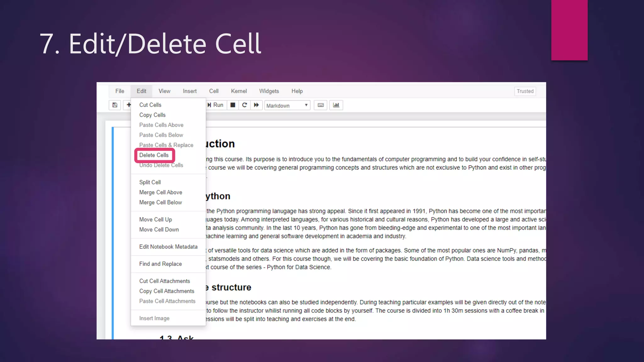This screenshot has height=362, width=644.
Task: Open the Cell menu
Action: pos(214,91)
